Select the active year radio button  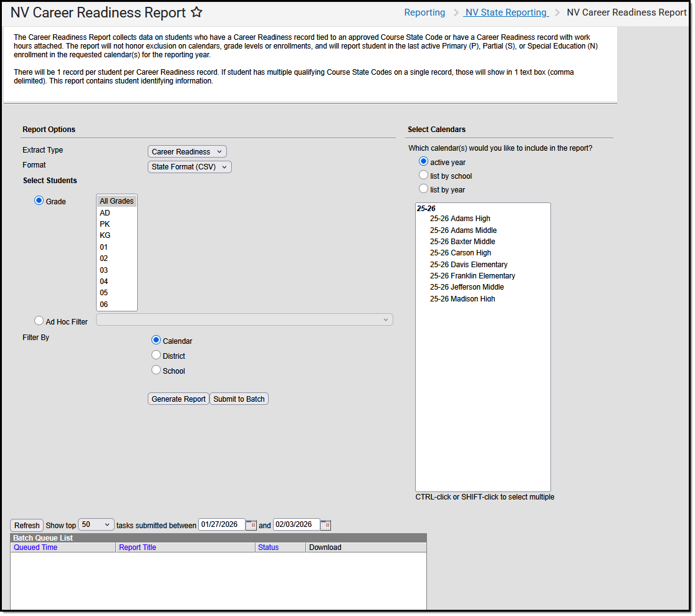point(423,161)
